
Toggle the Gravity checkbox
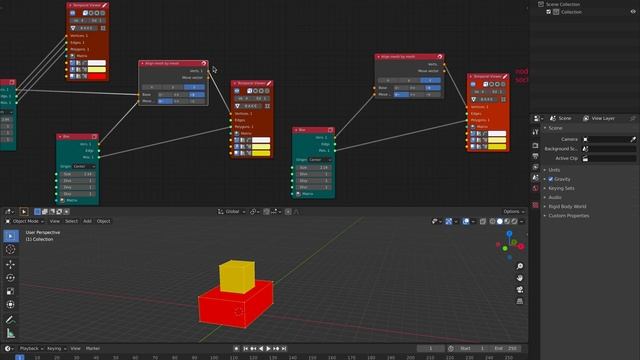[x=551, y=179]
